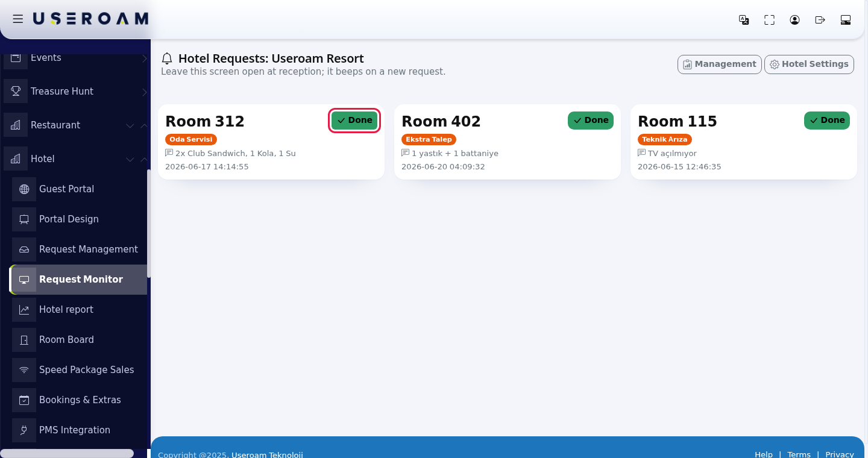Click the Hotel report chart icon

click(x=24, y=310)
